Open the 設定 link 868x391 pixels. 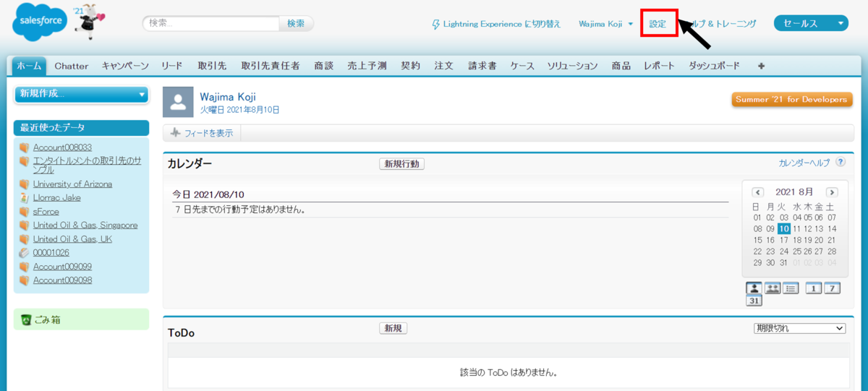[658, 24]
